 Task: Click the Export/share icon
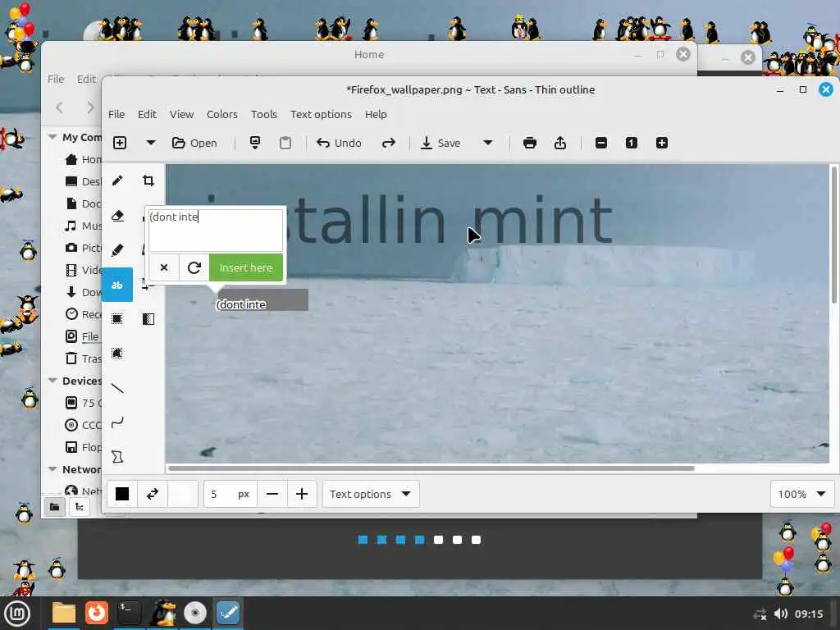click(560, 143)
